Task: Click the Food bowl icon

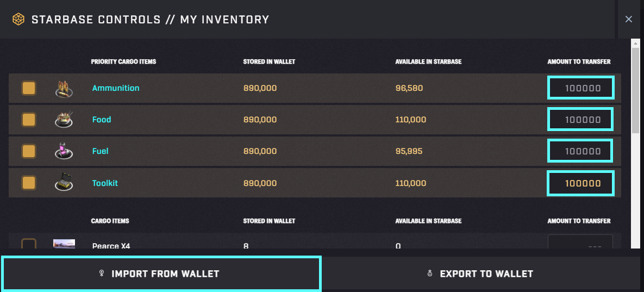Action: (x=64, y=120)
